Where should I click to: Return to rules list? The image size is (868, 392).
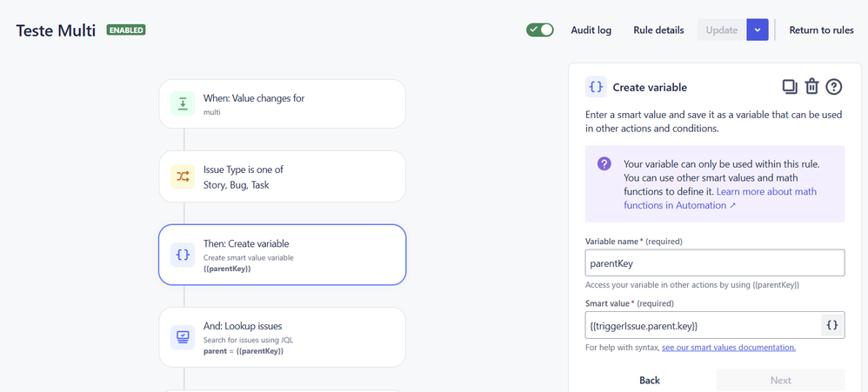822,30
